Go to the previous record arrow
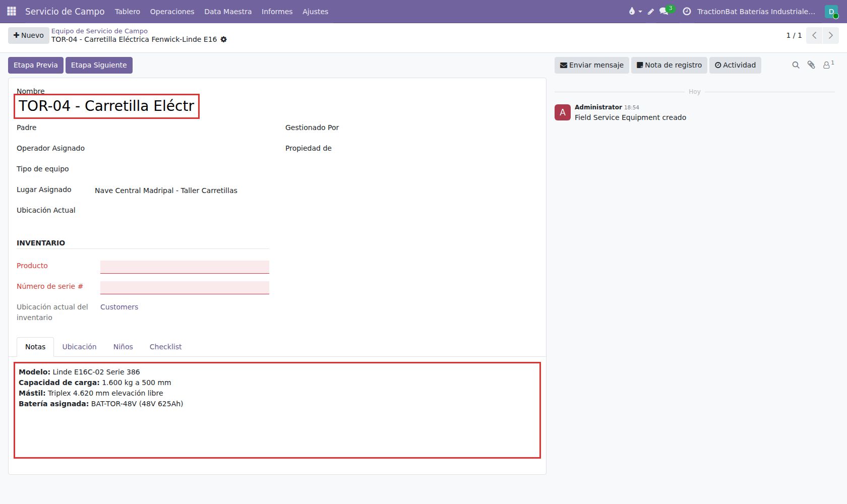The height and width of the screenshot is (504, 847). tap(814, 35)
